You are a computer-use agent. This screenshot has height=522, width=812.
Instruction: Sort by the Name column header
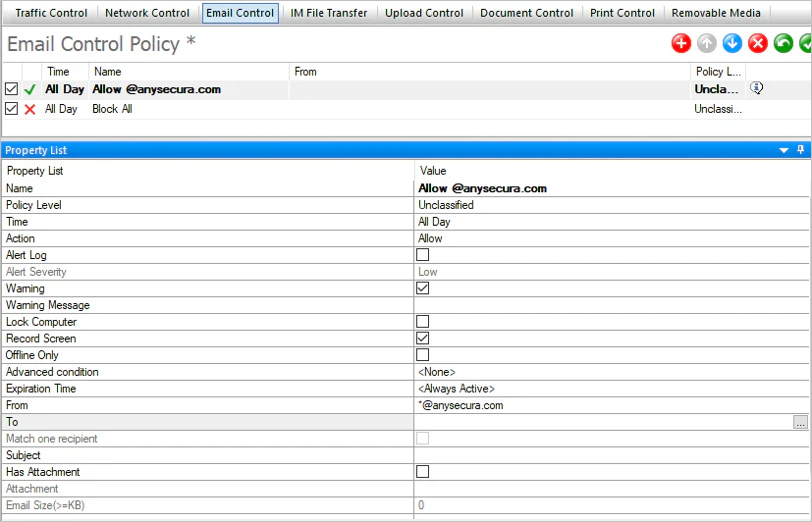click(x=189, y=72)
